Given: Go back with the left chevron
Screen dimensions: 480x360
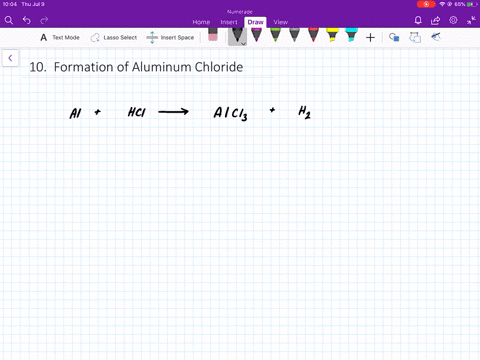Looking at the screenshot, I should coord(10,58).
